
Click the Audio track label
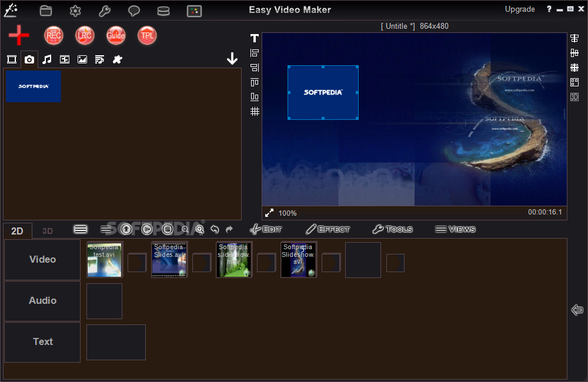click(x=42, y=301)
